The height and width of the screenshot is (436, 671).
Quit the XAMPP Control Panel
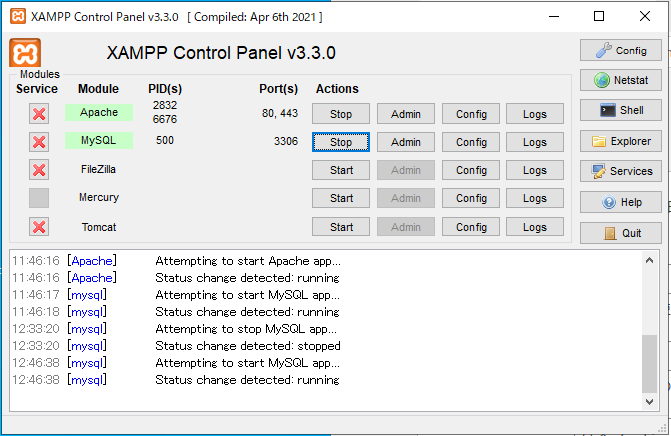620,233
